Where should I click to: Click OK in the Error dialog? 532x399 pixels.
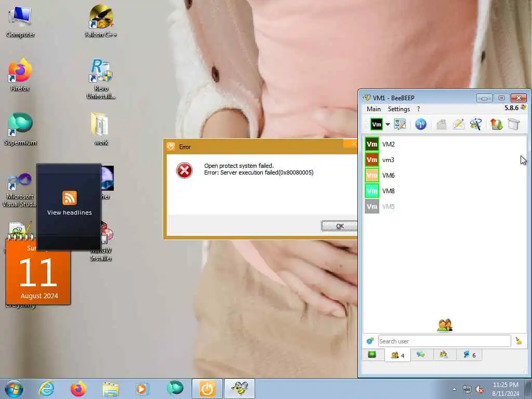point(339,226)
